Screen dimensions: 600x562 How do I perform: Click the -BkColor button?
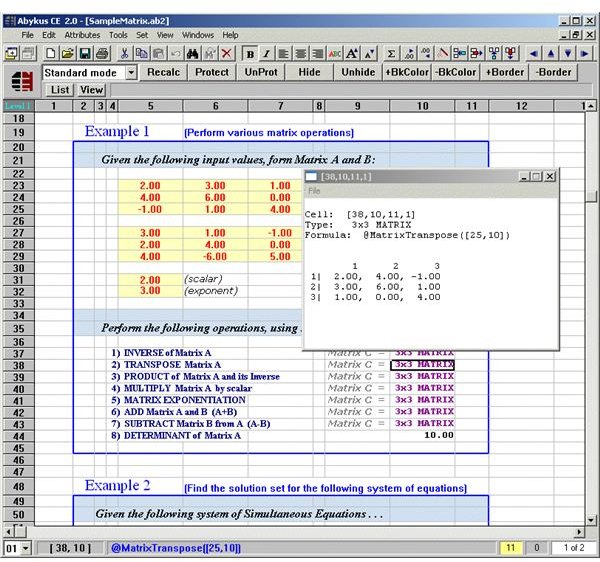(456, 72)
